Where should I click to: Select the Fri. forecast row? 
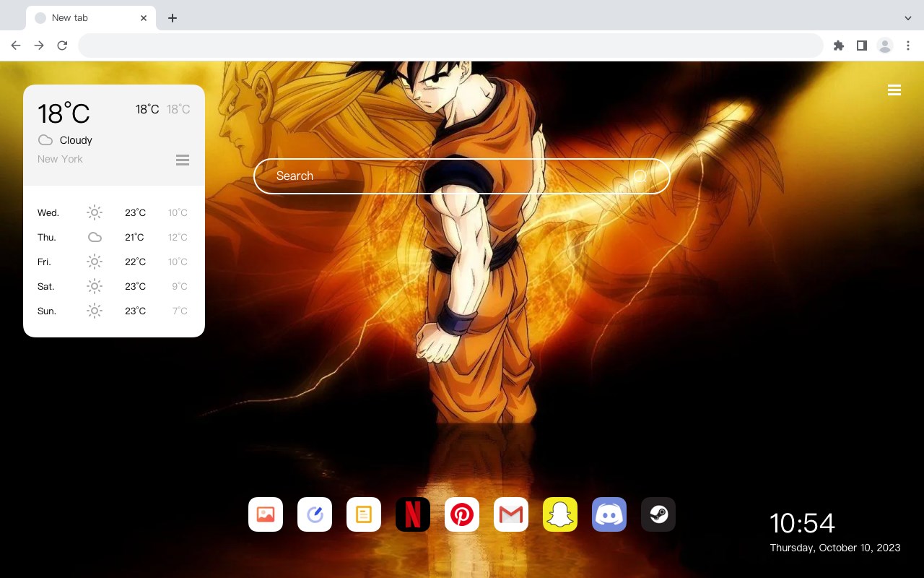click(x=114, y=262)
